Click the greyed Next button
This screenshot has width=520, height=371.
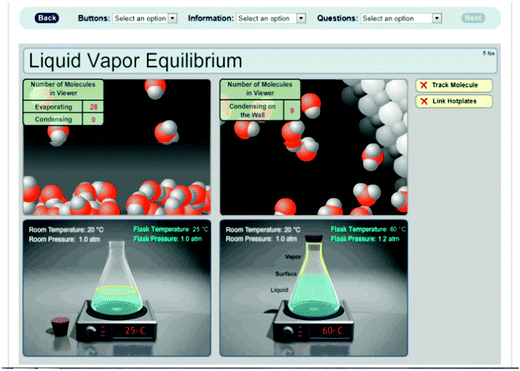(473, 18)
